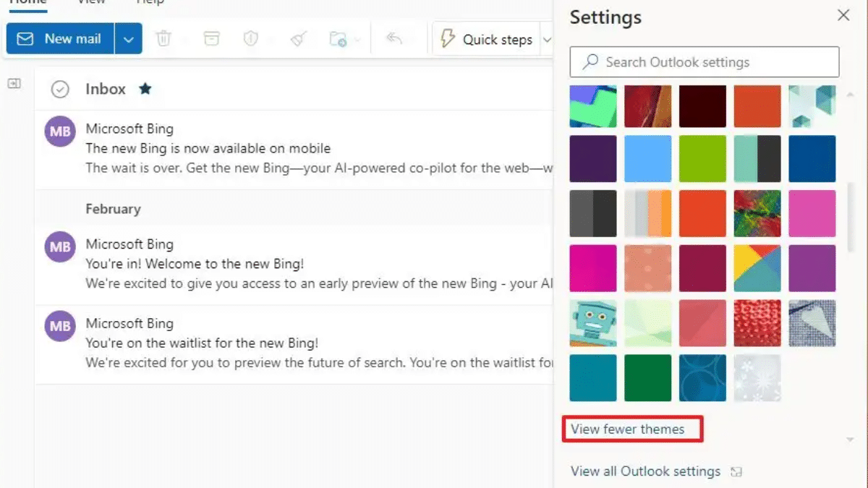Select the solid teal theme swatch

pos(593,377)
